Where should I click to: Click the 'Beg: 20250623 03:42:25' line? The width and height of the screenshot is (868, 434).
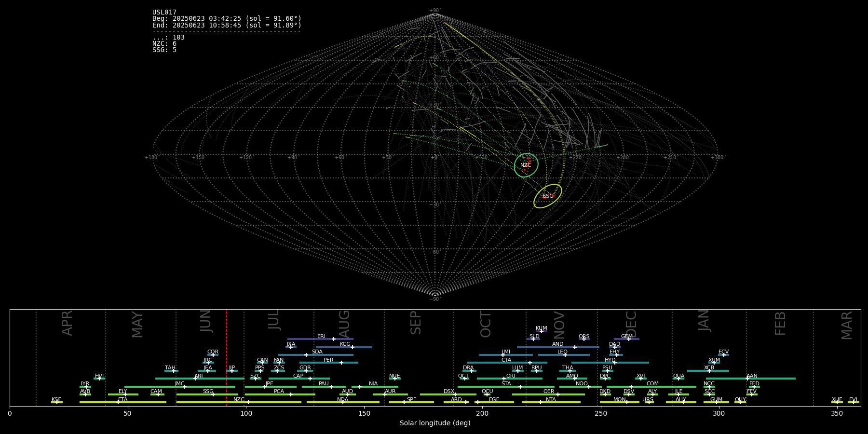coord(227,19)
